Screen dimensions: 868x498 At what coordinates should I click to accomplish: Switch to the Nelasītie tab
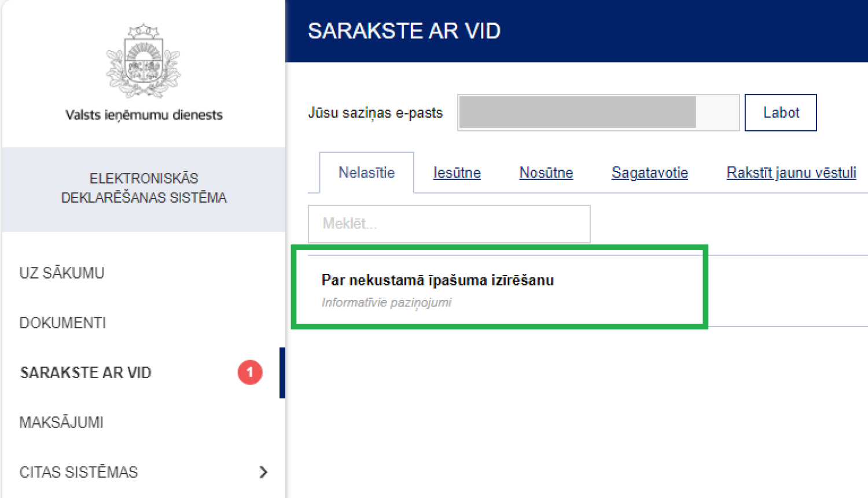point(366,173)
